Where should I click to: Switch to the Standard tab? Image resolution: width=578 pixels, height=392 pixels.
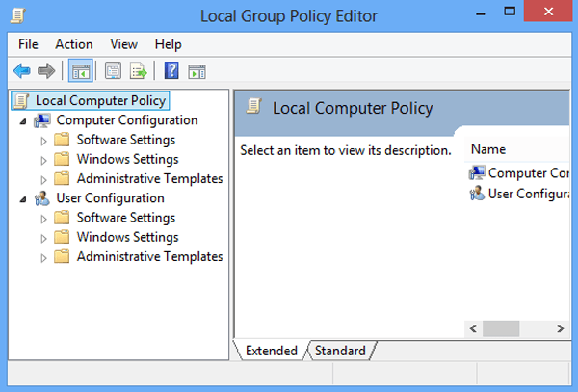click(x=340, y=351)
